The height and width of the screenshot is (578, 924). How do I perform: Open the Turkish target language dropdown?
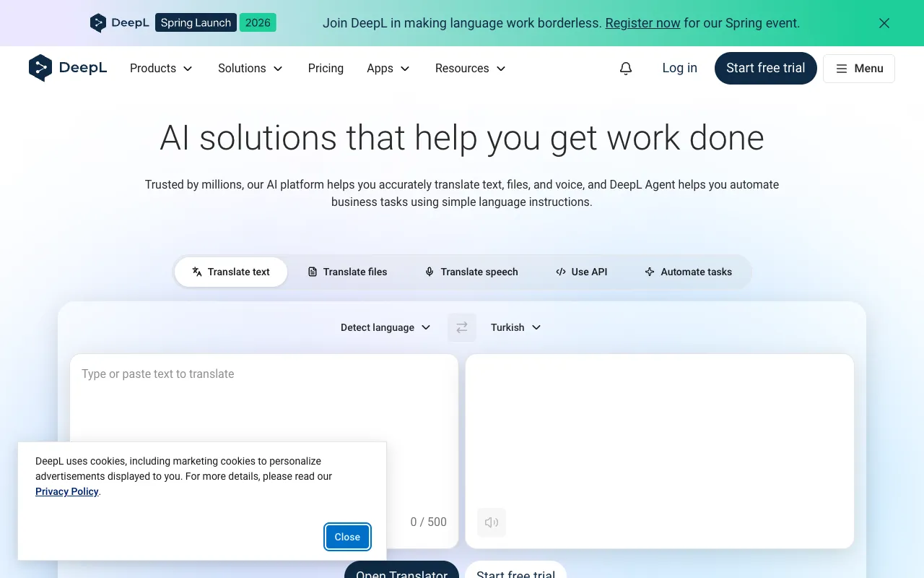click(x=515, y=327)
